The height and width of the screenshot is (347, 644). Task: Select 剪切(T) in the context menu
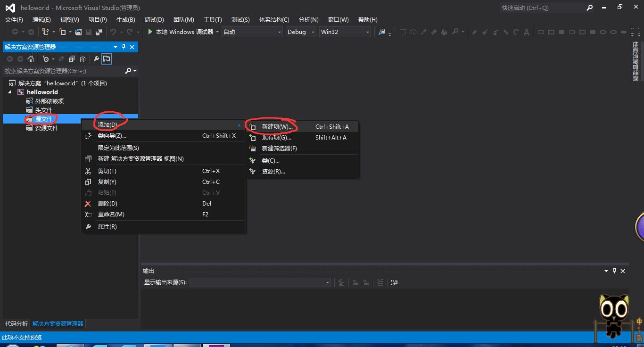click(x=163, y=171)
